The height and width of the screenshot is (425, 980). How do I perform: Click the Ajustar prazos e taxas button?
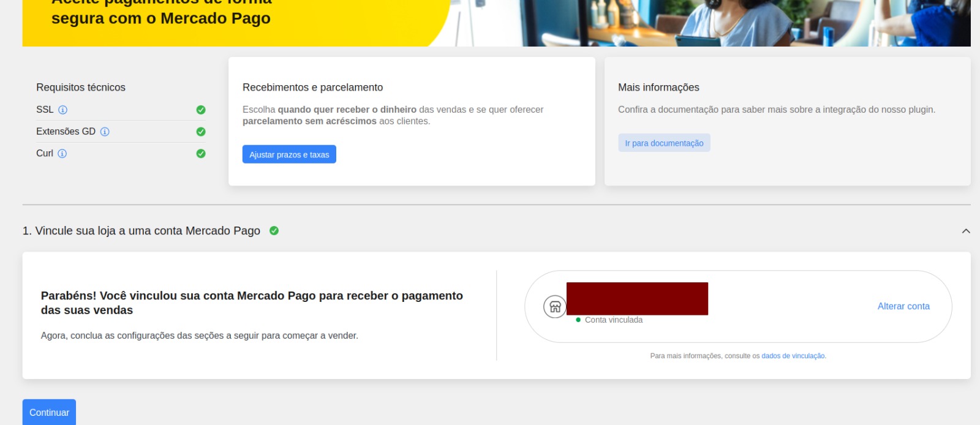tap(289, 154)
